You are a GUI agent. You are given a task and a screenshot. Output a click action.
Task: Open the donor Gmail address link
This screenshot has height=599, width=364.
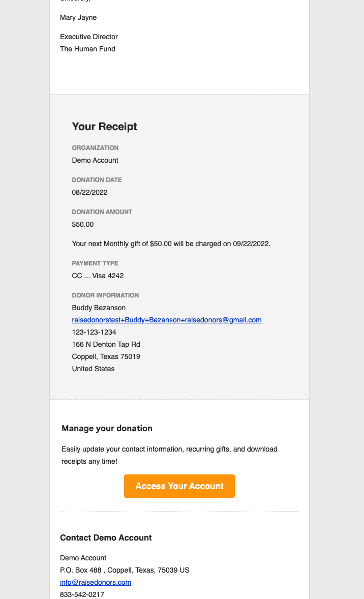click(x=167, y=320)
